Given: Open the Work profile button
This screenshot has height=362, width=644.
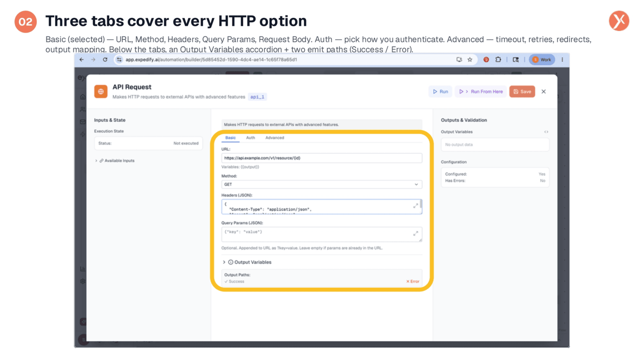Looking at the screenshot, I should click(542, 60).
